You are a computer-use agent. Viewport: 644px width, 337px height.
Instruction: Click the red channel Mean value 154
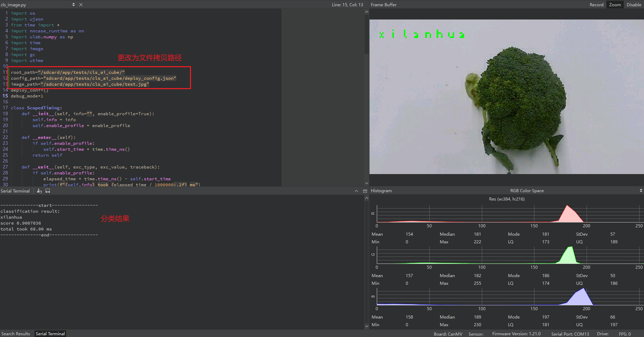(409, 234)
